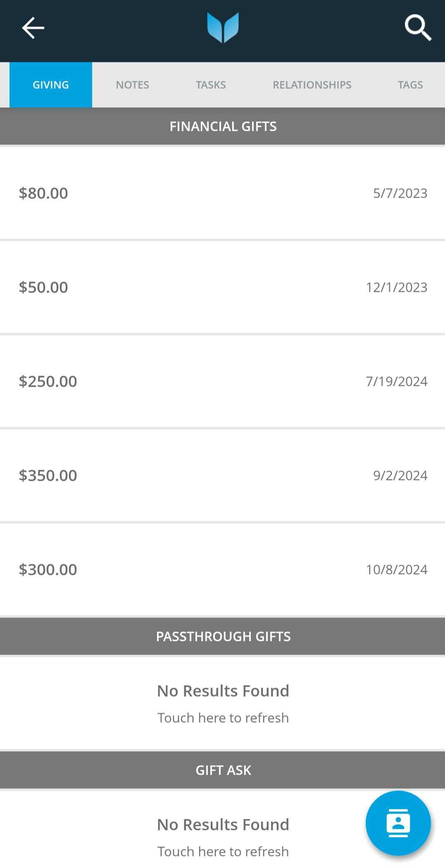Open the $50.00 gift from 12/1/2023
Screen dimensions: 445x868
tap(222, 287)
